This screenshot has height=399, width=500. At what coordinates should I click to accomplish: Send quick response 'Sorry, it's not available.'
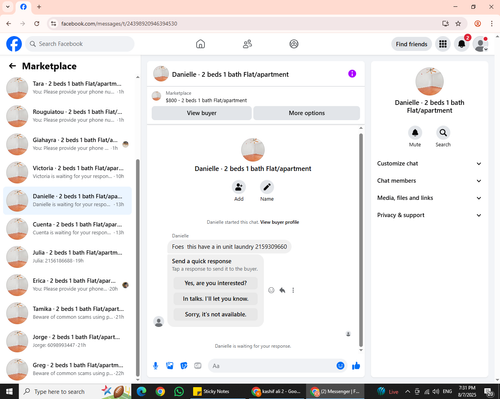point(216,314)
